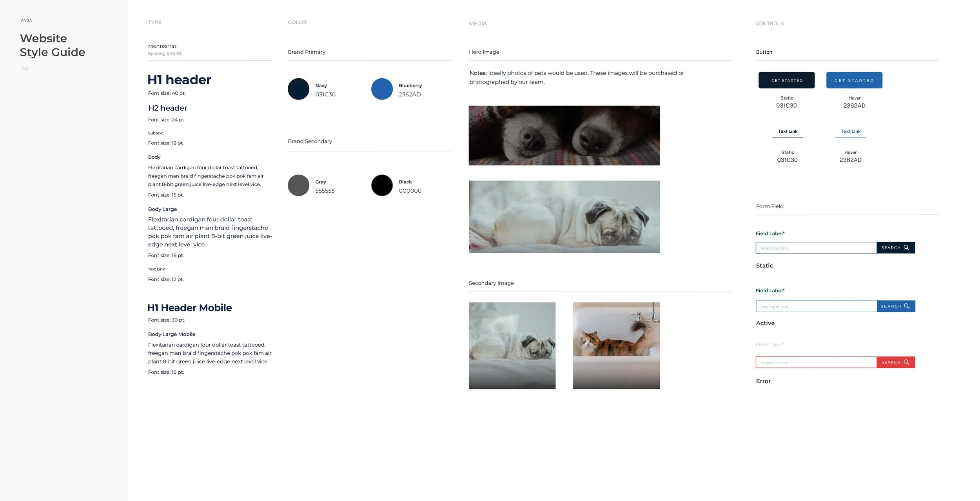Open the sleeping pug hero image
The height and width of the screenshot is (501, 980).
coord(564,217)
